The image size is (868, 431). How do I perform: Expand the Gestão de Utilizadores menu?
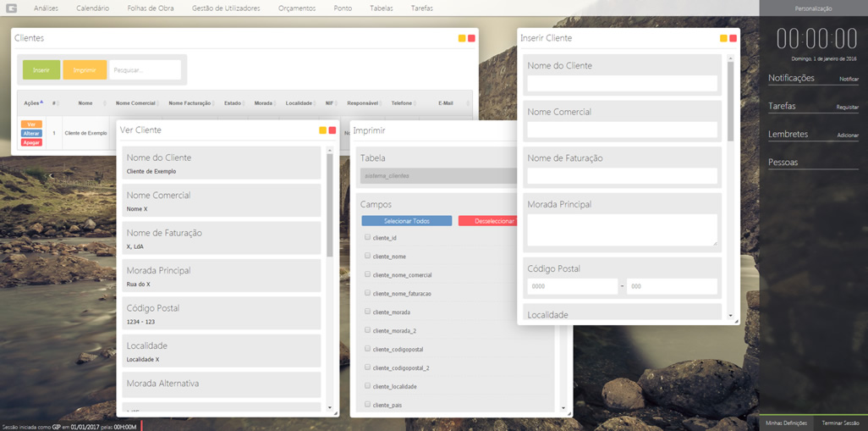(x=226, y=8)
